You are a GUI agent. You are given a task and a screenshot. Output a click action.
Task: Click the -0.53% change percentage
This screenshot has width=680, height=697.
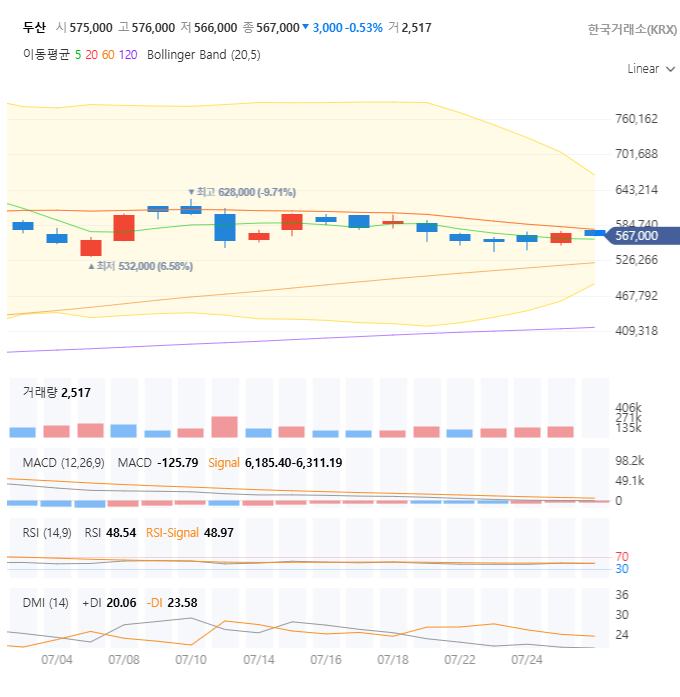coord(364,28)
